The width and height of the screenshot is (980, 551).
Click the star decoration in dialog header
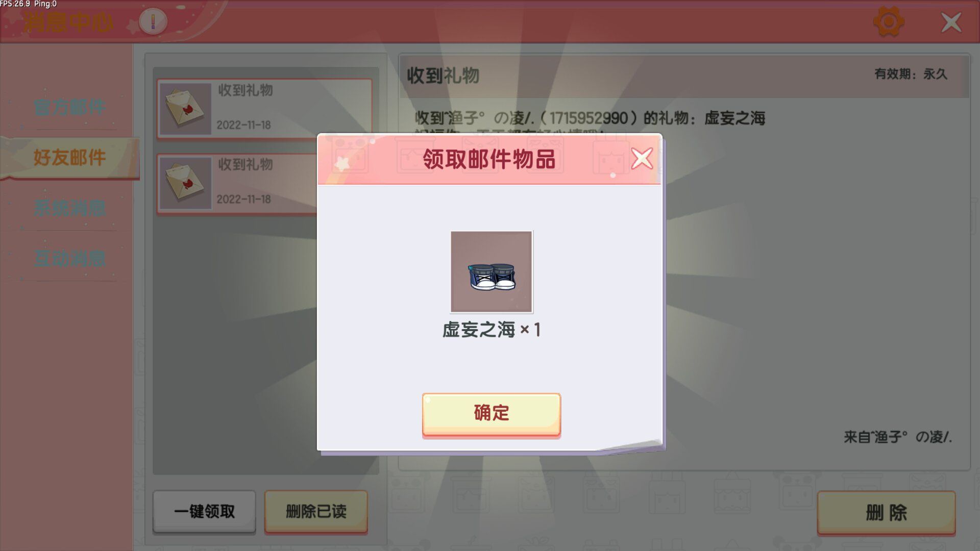point(342,163)
